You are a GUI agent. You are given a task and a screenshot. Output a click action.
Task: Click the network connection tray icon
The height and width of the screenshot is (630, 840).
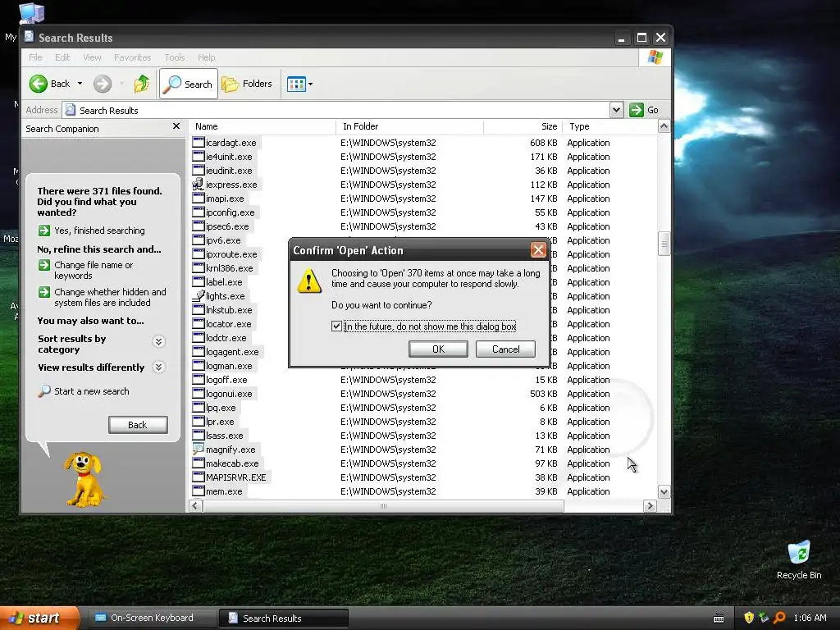click(764, 618)
